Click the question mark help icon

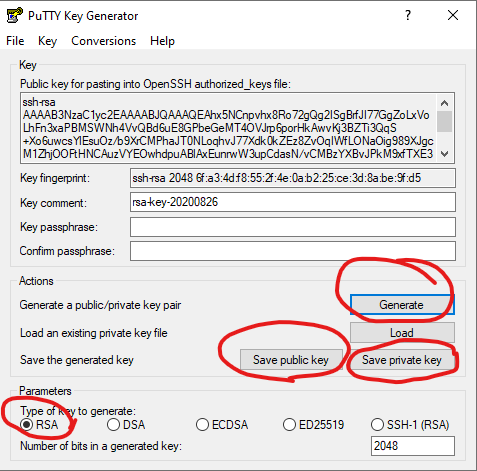pos(408,15)
